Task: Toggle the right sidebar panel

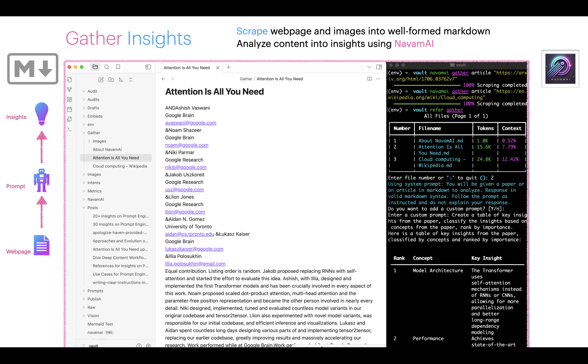Action: pos(379,67)
